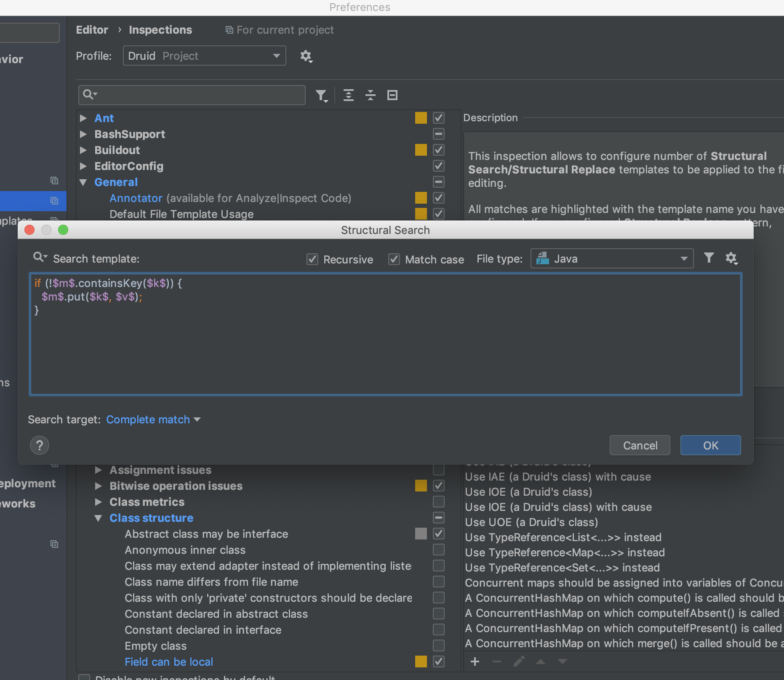Click For current project copy icon
Image resolution: width=784 pixels, height=680 pixels.
coord(229,30)
